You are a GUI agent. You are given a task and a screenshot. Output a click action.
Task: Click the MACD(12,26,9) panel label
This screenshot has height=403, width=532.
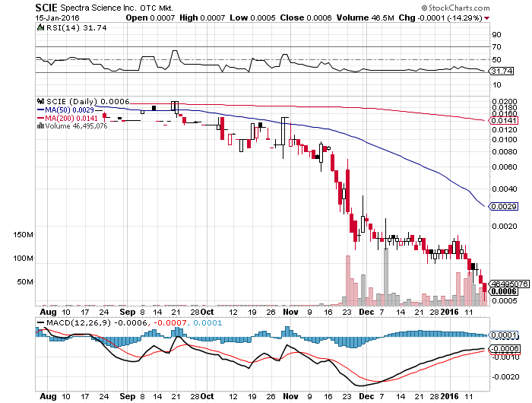[79, 323]
